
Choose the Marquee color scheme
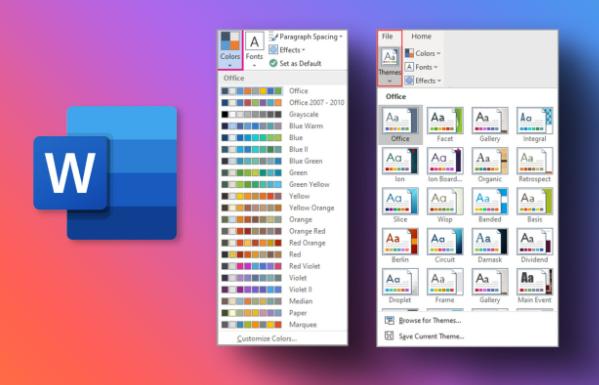[x=283, y=325]
